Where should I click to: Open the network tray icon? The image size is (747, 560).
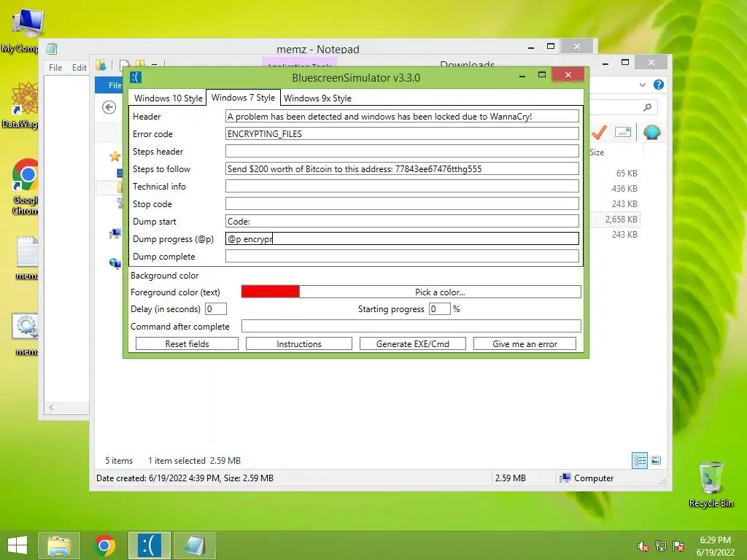tap(661, 546)
